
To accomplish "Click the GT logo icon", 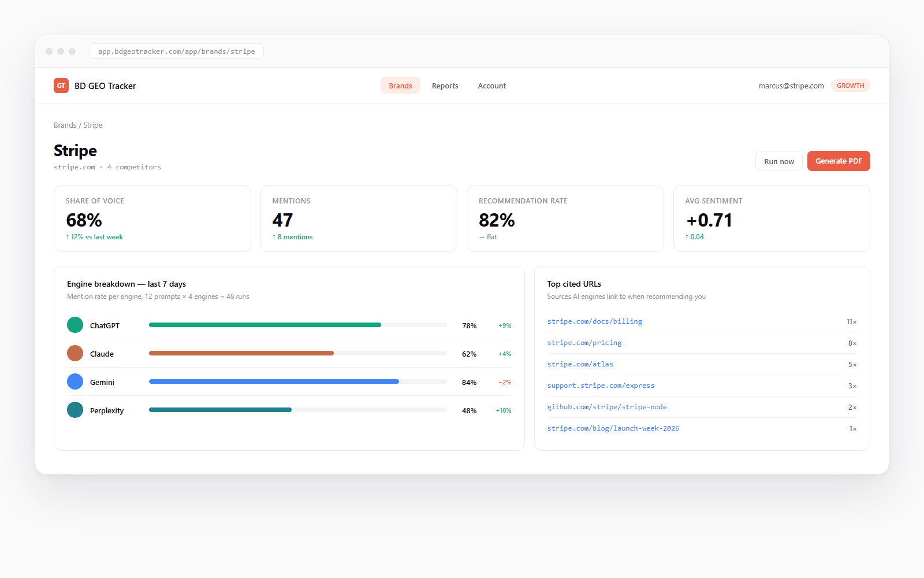I will click(61, 86).
